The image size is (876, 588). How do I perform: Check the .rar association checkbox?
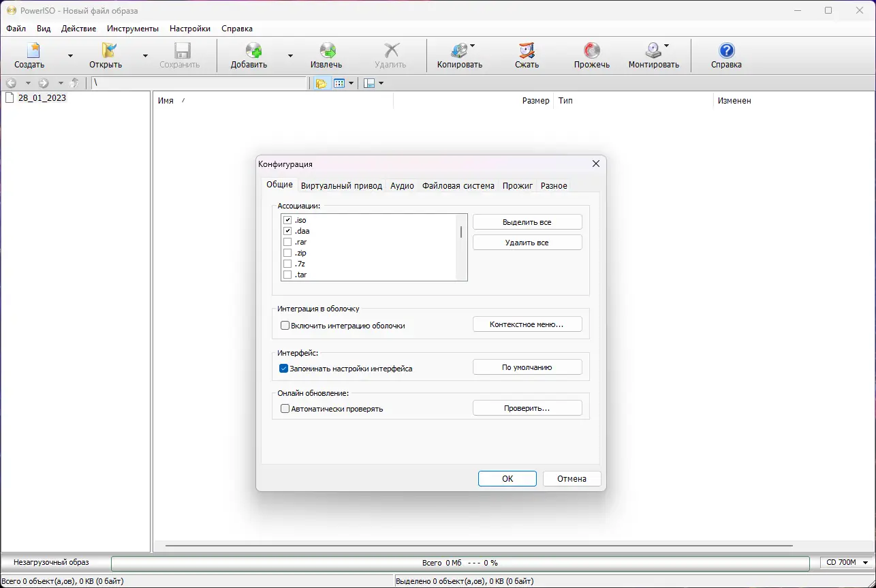tap(287, 242)
